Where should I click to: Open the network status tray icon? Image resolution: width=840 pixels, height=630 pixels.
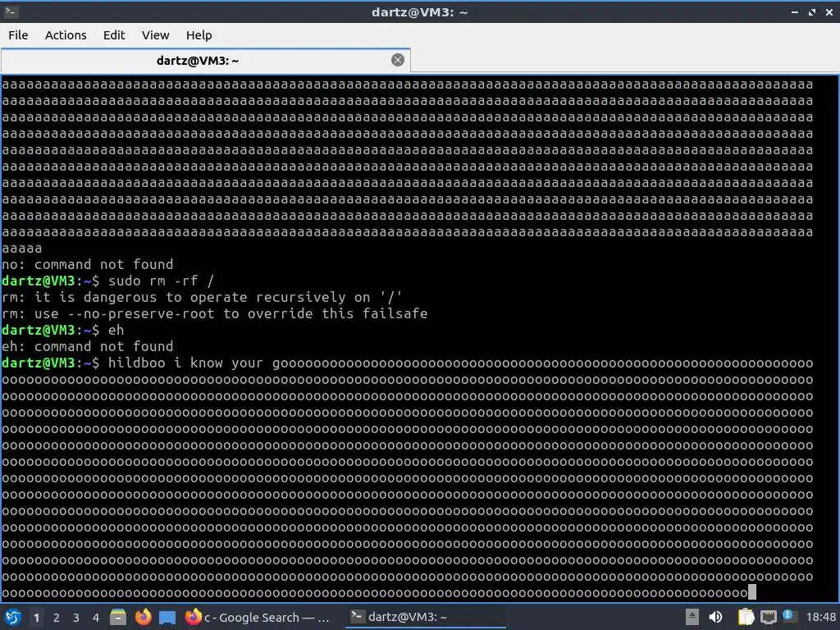(768, 617)
